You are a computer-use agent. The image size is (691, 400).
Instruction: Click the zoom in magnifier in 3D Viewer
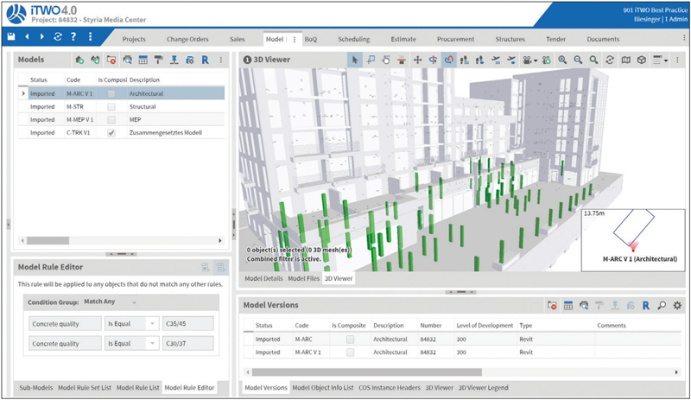point(564,60)
